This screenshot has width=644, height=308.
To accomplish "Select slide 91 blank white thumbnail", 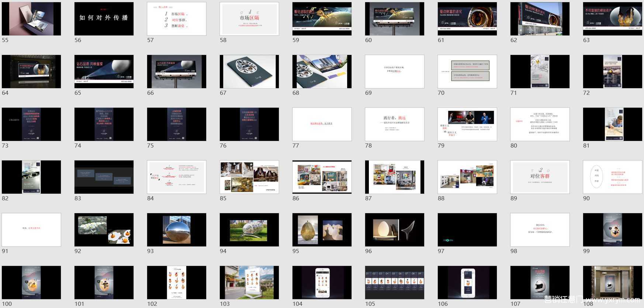I will tap(31, 230).
